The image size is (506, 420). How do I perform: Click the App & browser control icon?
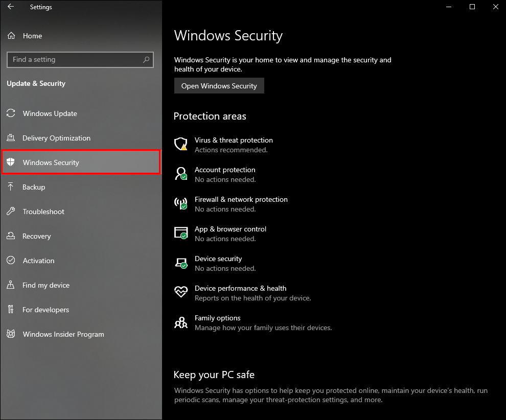click(x=181, y=233)
